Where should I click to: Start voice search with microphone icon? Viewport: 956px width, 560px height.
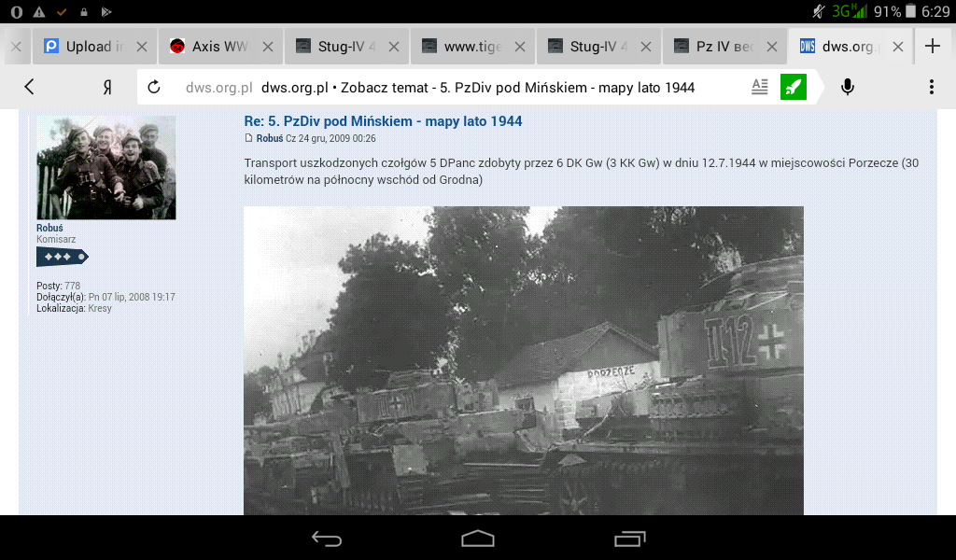pos(848,87)
